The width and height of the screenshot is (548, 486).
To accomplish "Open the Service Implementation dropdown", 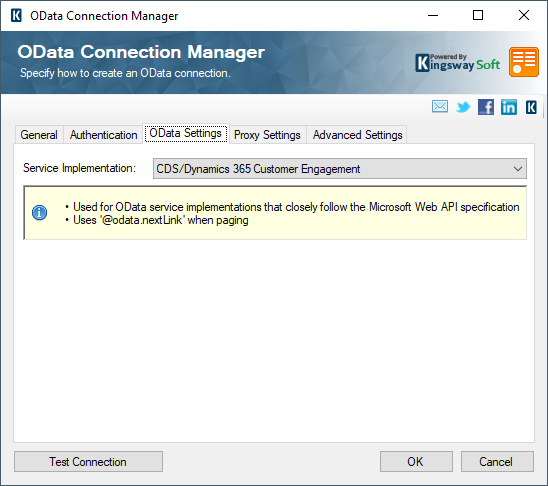I will point(339,169).
